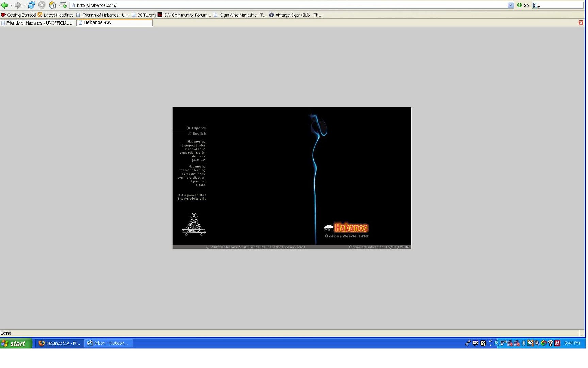588x368 pixels.
Task: Open the Windows Start menu
Action: point(16,343)
